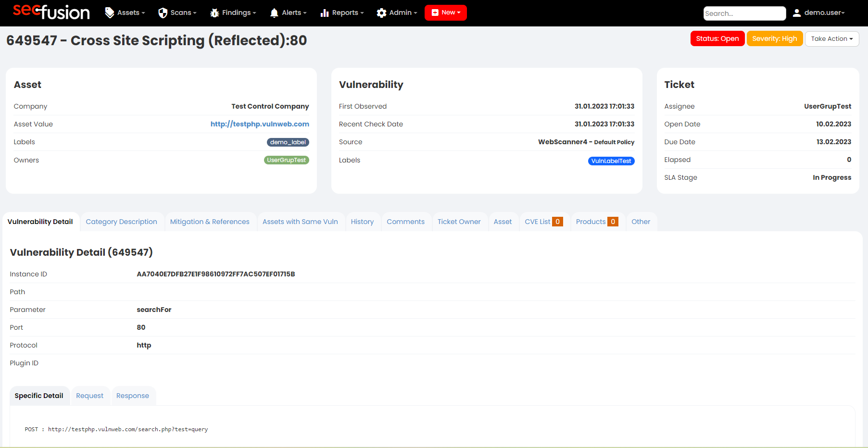Click the Reports bar chart icon

325,13
